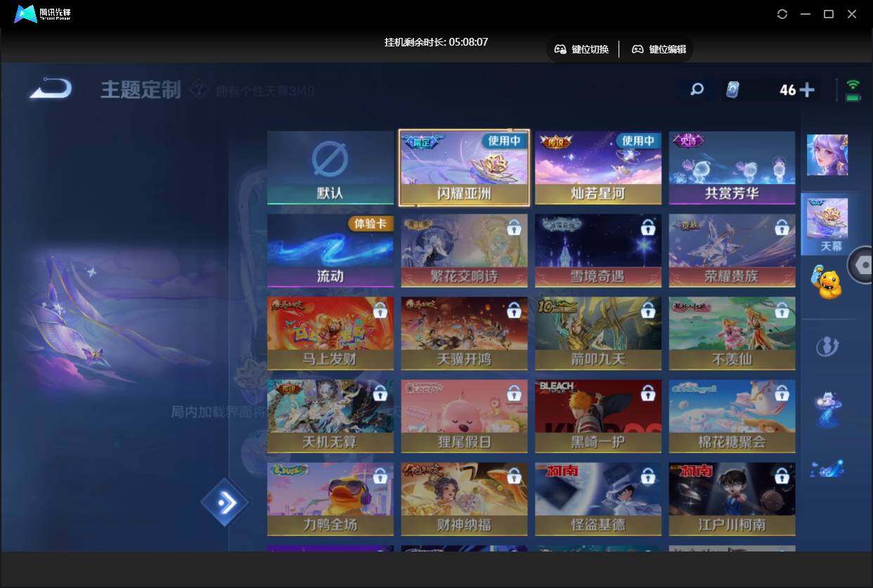This screenshot has width=873, height=588.
Task: Click 键位切换 button
Action: tap(581, 49)
